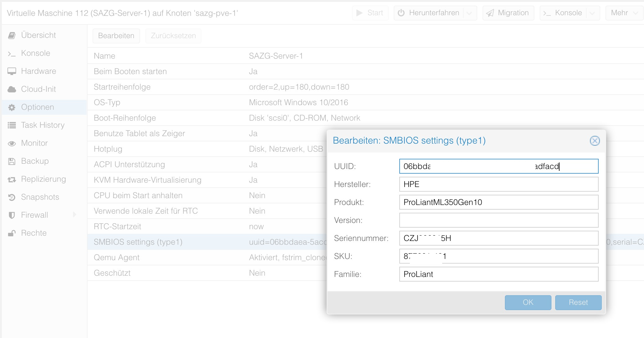644x338 pixels.
Task: Open the Übersicht page via its notebook icon
Action: (12, 35)
